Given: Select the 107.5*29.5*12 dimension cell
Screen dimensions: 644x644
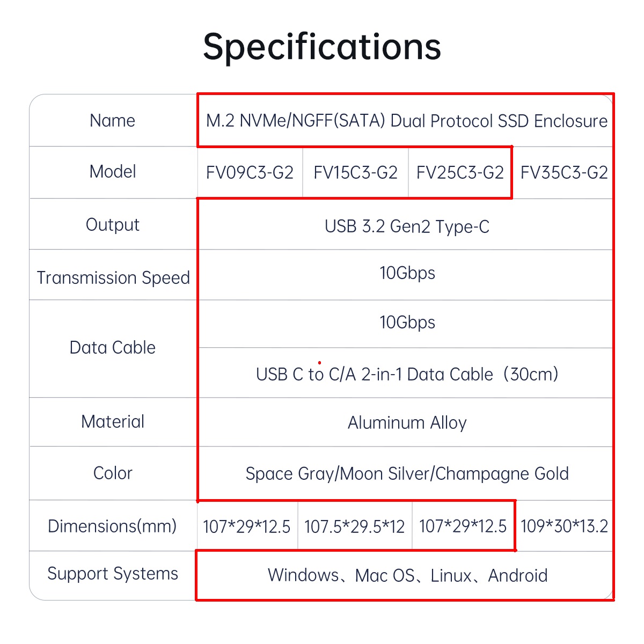Looking at the screenshot, I should click(354, 526).
